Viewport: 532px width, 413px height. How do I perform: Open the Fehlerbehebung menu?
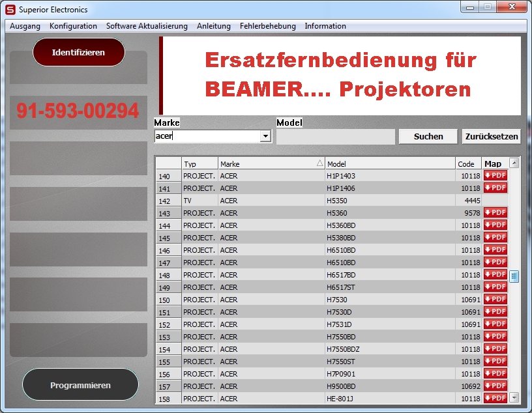[x=267, y=26]
